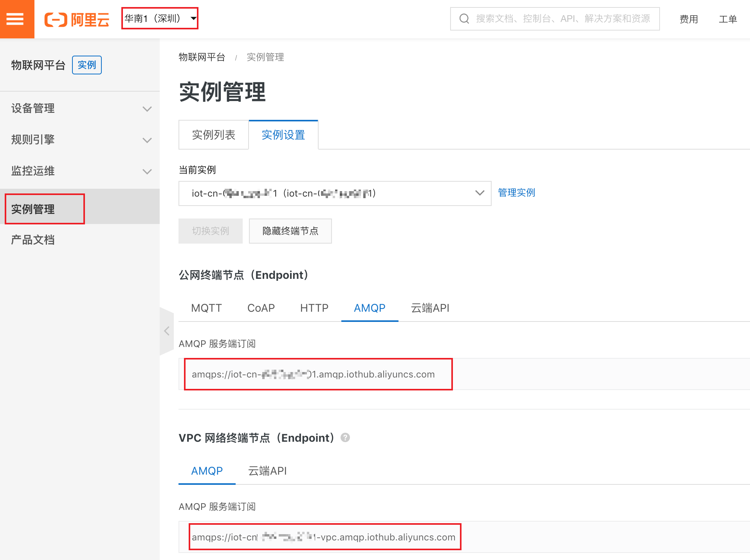The width and height of the screenshot is (750, 560).
Task: Expand 设备管理 in the sidebar
Action: (80, 108)
